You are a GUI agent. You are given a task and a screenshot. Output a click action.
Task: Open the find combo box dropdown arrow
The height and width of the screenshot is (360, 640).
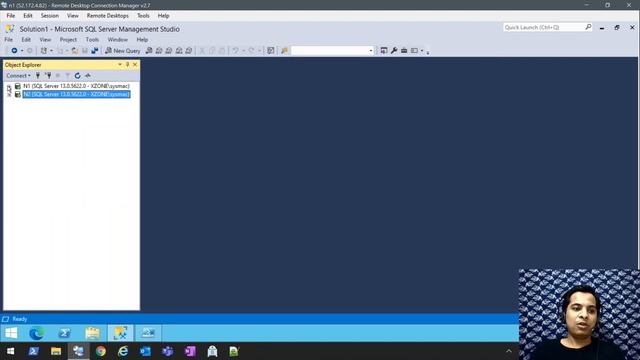[x=371, y=51]
